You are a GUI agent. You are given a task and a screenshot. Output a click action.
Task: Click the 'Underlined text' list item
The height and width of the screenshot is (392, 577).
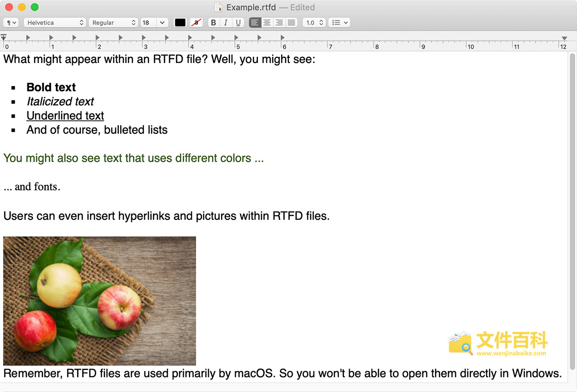coord(65,116)
